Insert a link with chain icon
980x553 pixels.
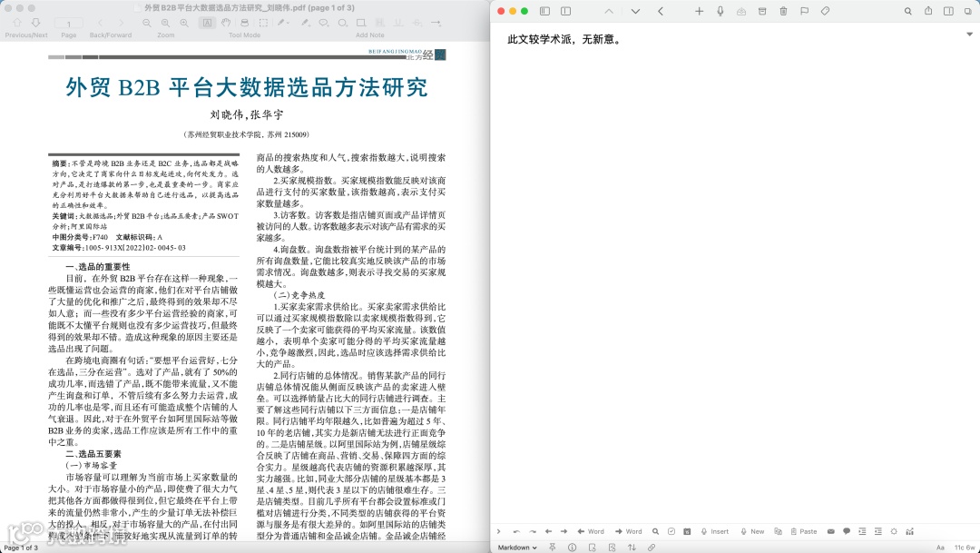click(652, 548)
